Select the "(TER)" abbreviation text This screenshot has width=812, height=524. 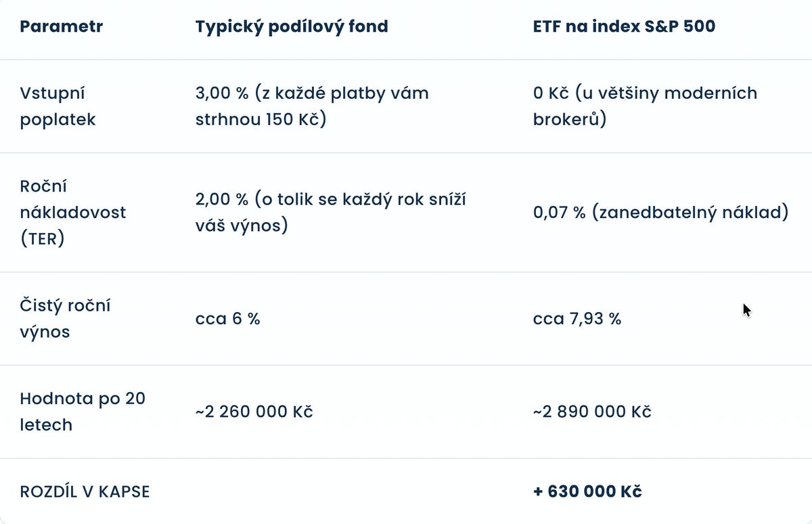click(42, 239)
